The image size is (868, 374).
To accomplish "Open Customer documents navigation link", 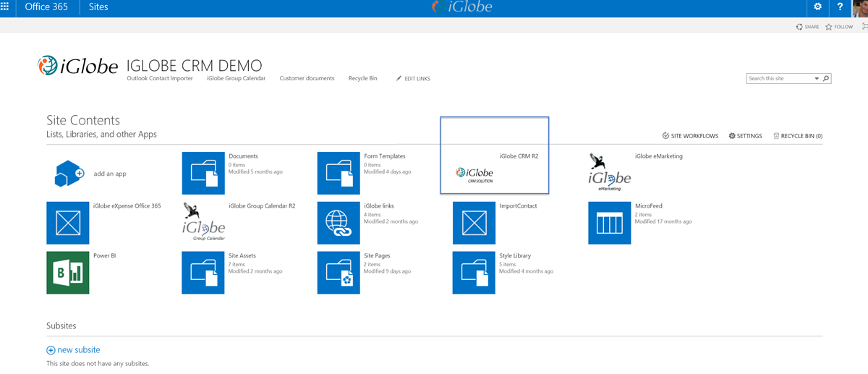I will (307, 78).
